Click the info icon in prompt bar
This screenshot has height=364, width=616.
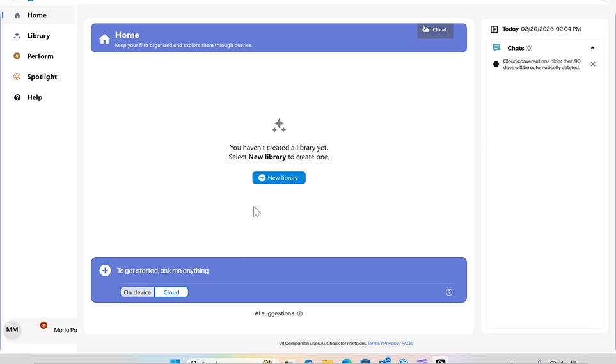pos(449,292)
